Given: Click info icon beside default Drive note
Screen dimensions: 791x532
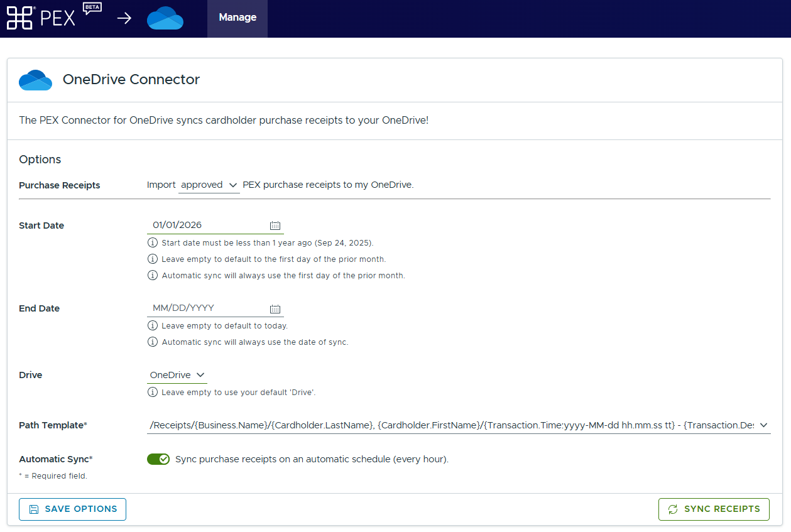Looking at the screenshot, I should pyautogui.click(x=152, y=392).
